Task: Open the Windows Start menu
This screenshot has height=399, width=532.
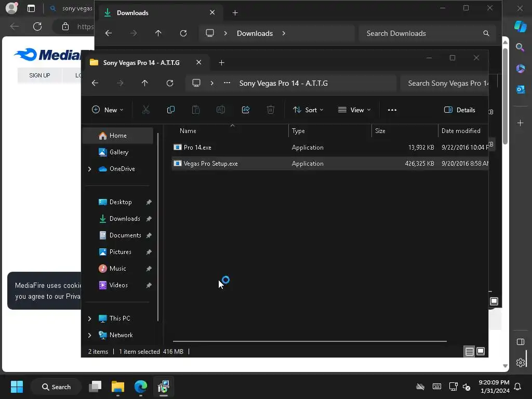Action: point(17,387)
